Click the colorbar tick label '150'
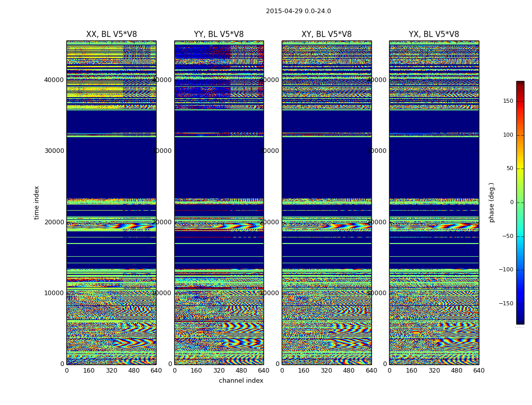 point(508,101)
